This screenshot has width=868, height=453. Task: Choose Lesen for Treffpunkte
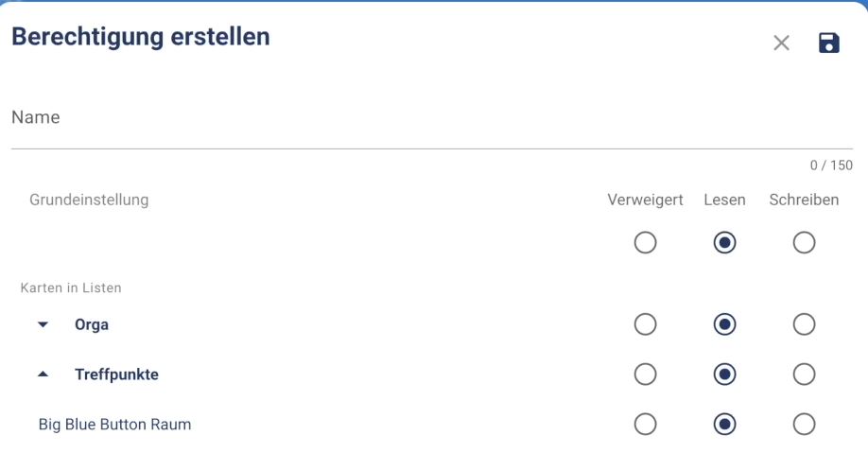tap(724, 375)
